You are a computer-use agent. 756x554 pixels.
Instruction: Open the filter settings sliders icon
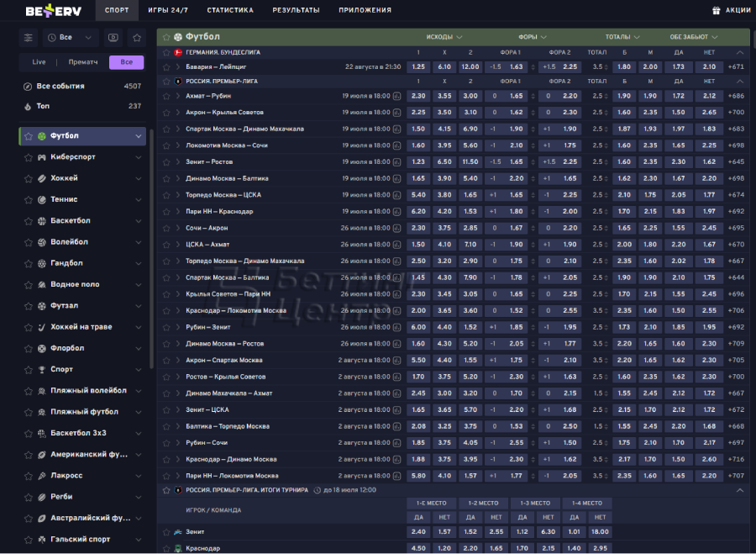[x=29, y=38]
